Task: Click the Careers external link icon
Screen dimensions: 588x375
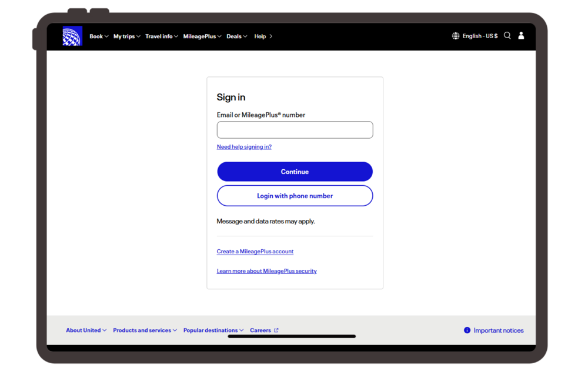Action: click(x=276, y=330)
